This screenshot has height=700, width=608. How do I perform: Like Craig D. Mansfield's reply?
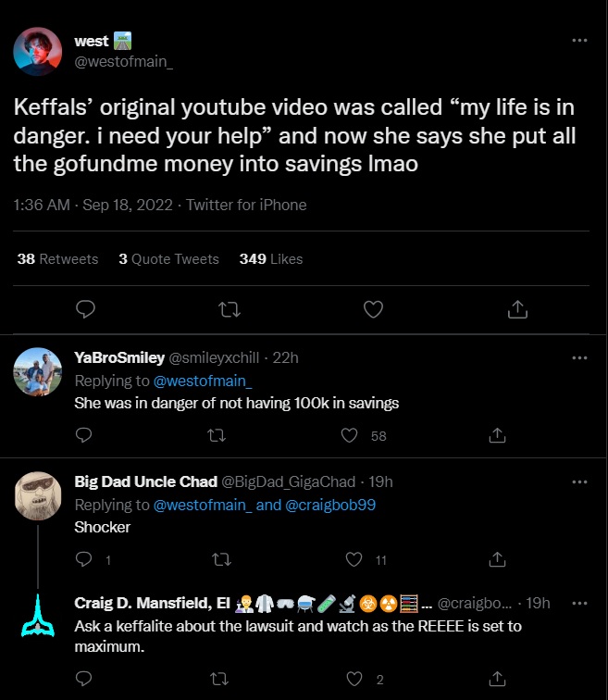click(x=354, y=680)
